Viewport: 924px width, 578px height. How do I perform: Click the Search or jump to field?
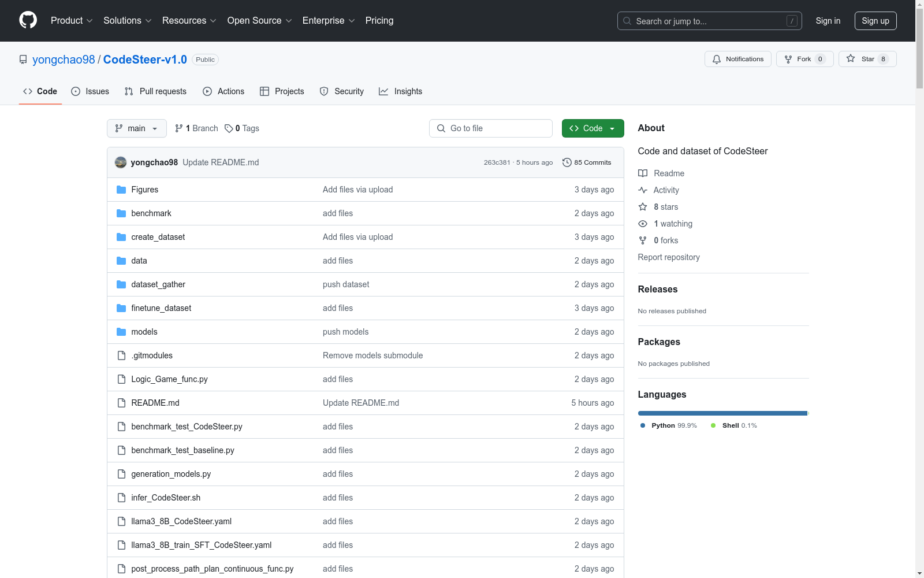tap(710, 21)
